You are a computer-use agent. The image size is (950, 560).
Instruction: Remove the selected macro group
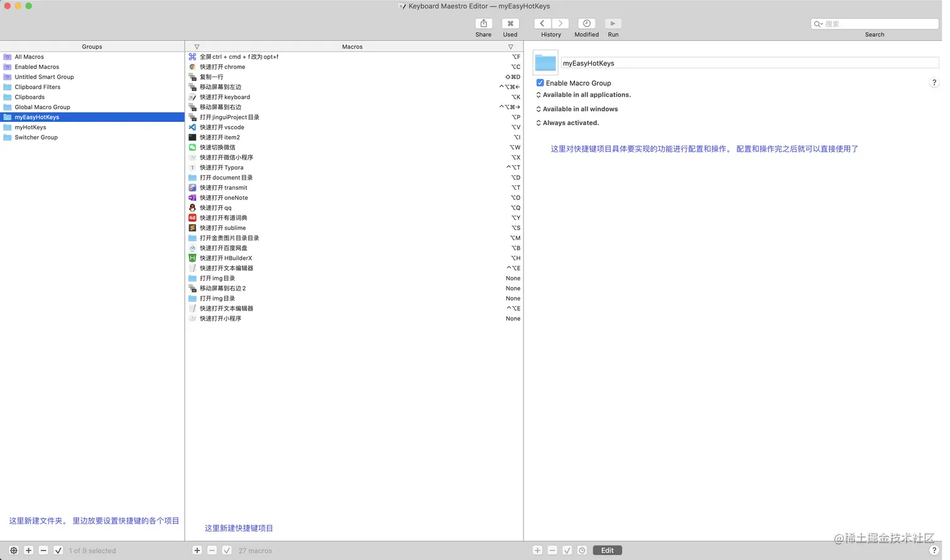(x=43, y=551)
